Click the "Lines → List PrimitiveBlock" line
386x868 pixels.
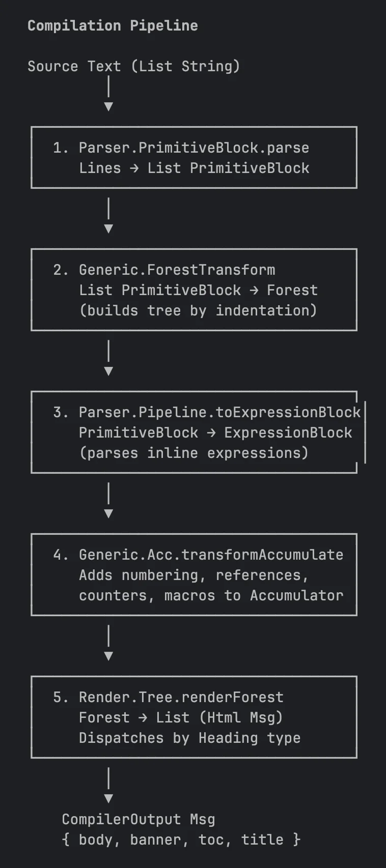tap(194, 168)
